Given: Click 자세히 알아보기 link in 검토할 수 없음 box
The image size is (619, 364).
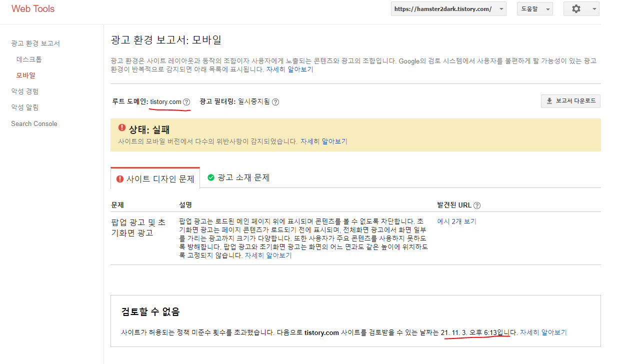Looking at the screenshot, I should pos(543,332).
